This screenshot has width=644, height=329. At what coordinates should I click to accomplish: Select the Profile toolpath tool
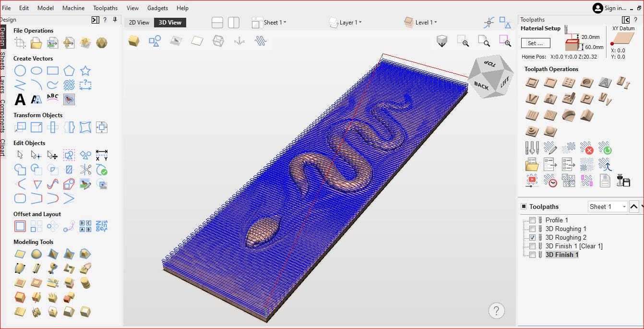click(531, 83)
